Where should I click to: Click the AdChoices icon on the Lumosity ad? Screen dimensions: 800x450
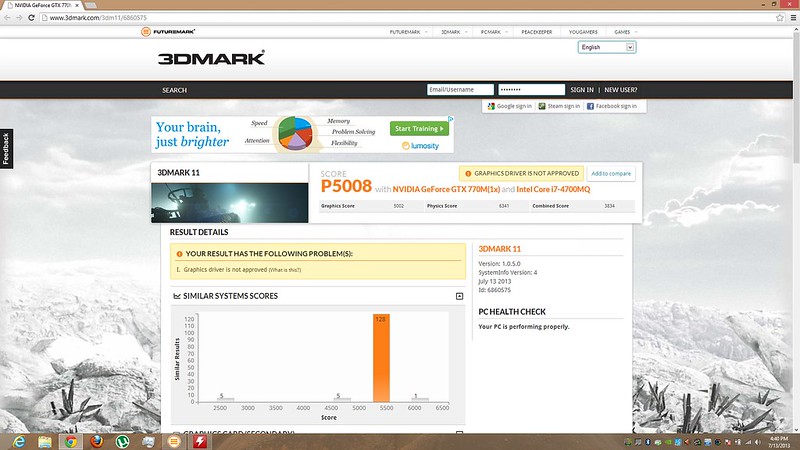pyautogui.click(x=451, y=118)
